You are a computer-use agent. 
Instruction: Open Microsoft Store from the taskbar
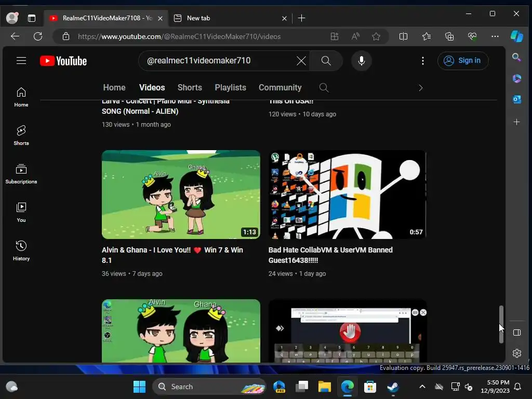370,387
